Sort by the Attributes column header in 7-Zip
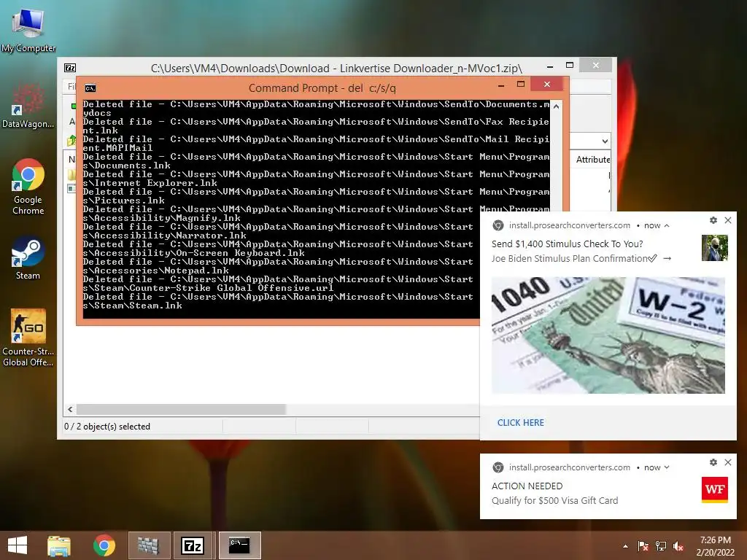The width and height of the screenshot is (747, 560). point(591,160)
